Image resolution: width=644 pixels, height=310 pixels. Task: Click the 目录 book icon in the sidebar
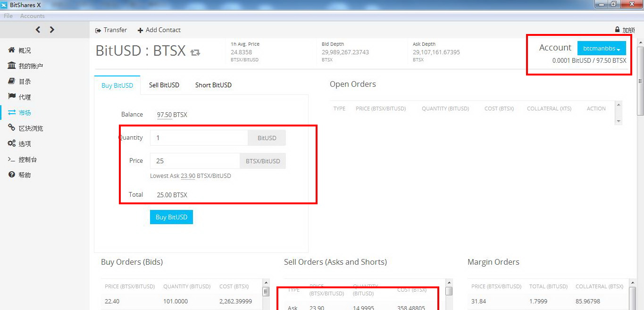click(x=12, y=81)
